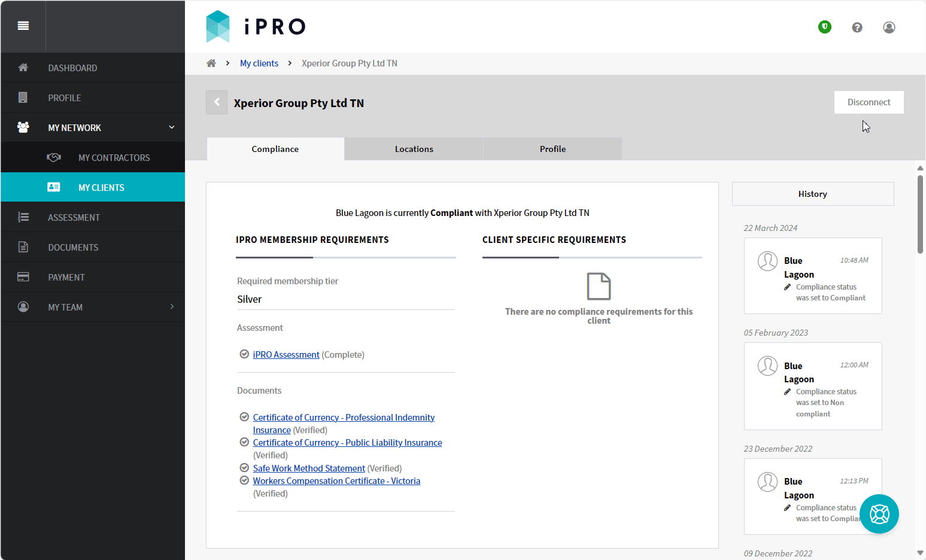The width and height of the screenshot is (926, 560).
Task: Open the iPRO Assessment link
Action: pos(286,355)
